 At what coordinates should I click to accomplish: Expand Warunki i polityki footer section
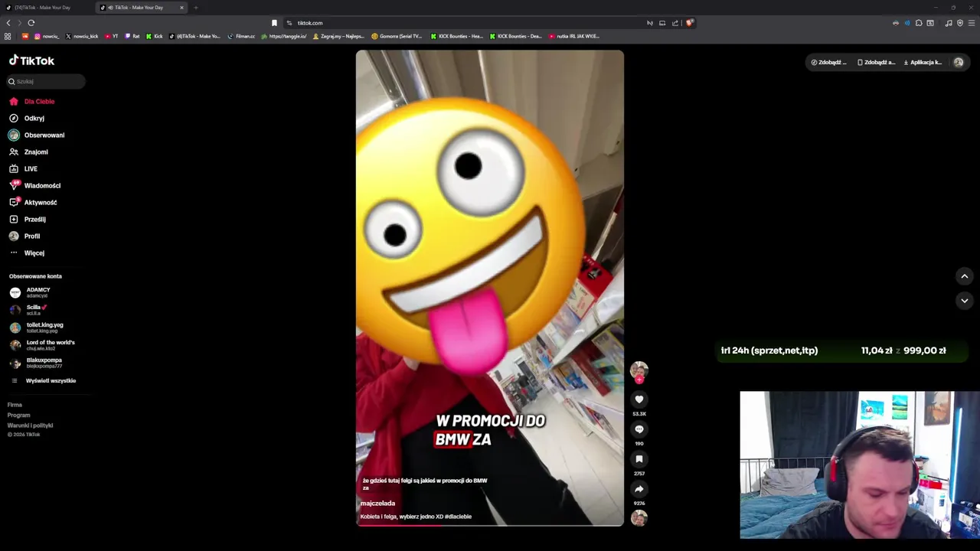(30, 425)
